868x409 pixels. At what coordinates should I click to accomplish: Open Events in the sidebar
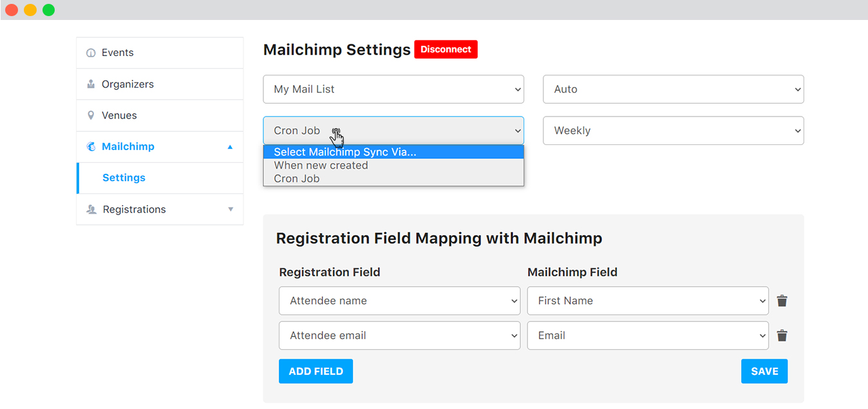[x=160, y=53]
